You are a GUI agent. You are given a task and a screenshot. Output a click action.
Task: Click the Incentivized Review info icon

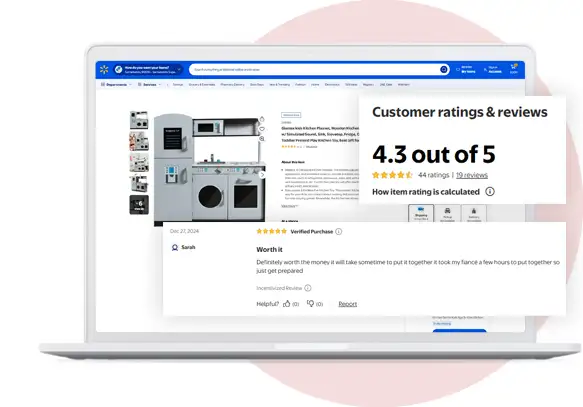pyautogui.click(x=308, y=288)
